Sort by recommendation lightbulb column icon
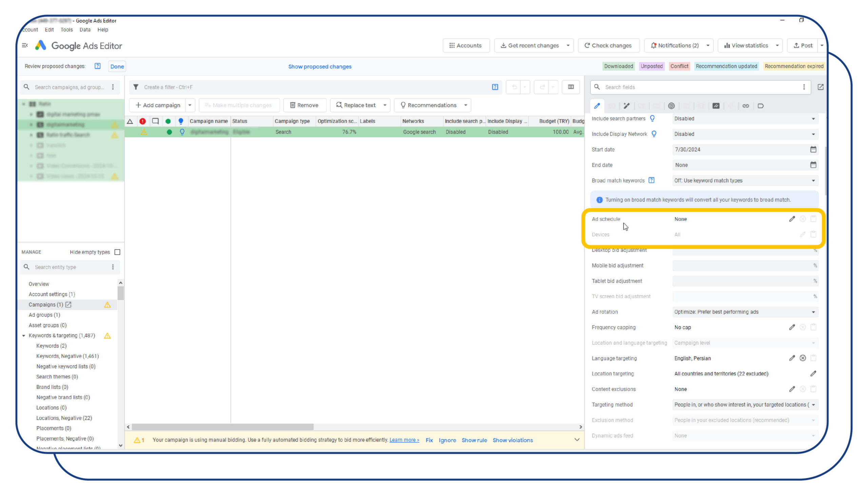This screenshot has height=491, width=868. pos(181,121)
